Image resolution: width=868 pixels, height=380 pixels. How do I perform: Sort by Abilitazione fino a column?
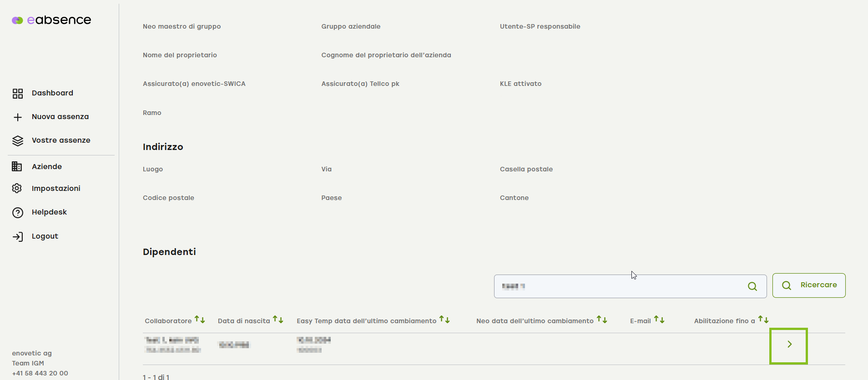pyautogui.click(x=763, y=320)
